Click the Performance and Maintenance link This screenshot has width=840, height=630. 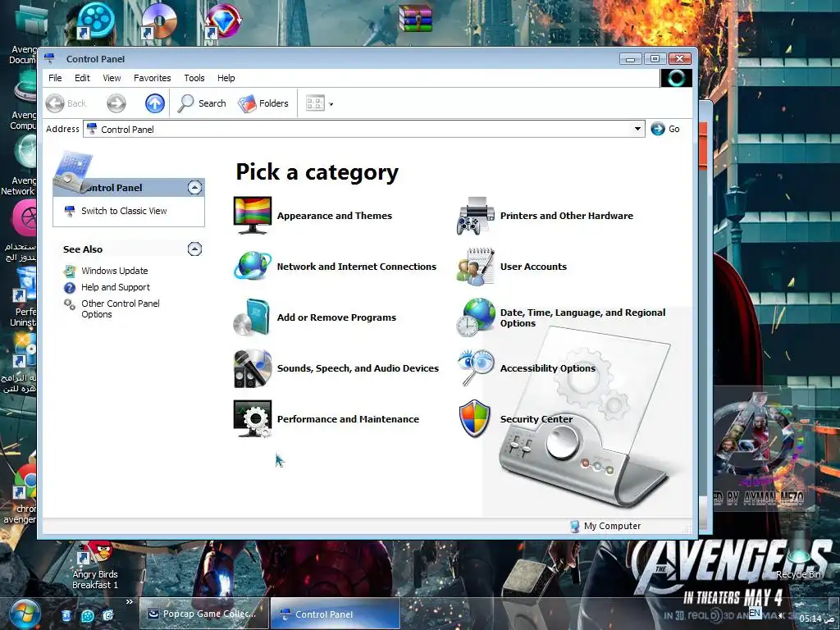[x=348, y=419]
